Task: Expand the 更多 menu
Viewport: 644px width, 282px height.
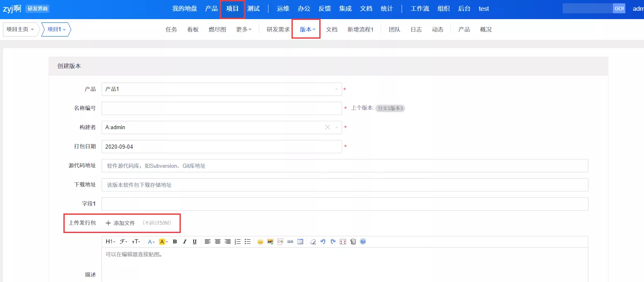Action: pos(244,29)
